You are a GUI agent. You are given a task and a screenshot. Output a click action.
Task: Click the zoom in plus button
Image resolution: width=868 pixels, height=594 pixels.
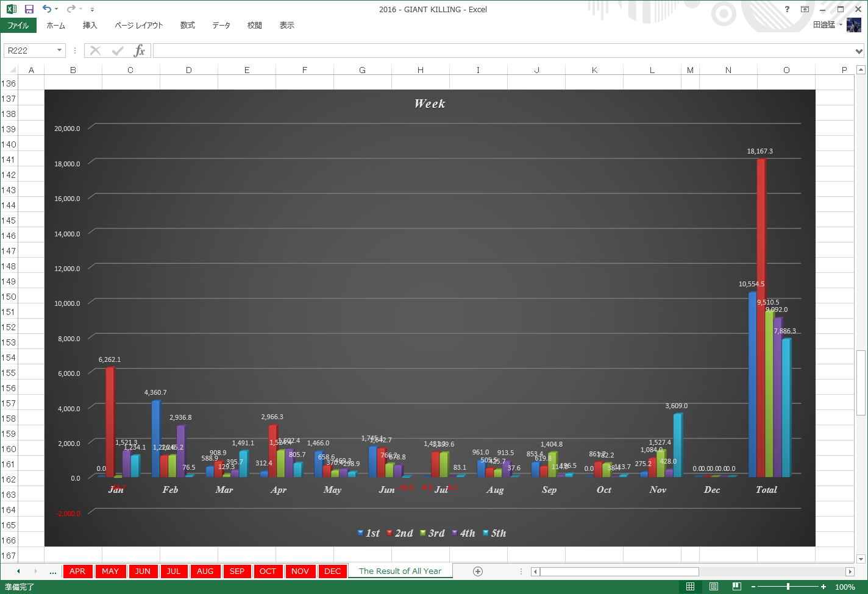click(824, 587)
